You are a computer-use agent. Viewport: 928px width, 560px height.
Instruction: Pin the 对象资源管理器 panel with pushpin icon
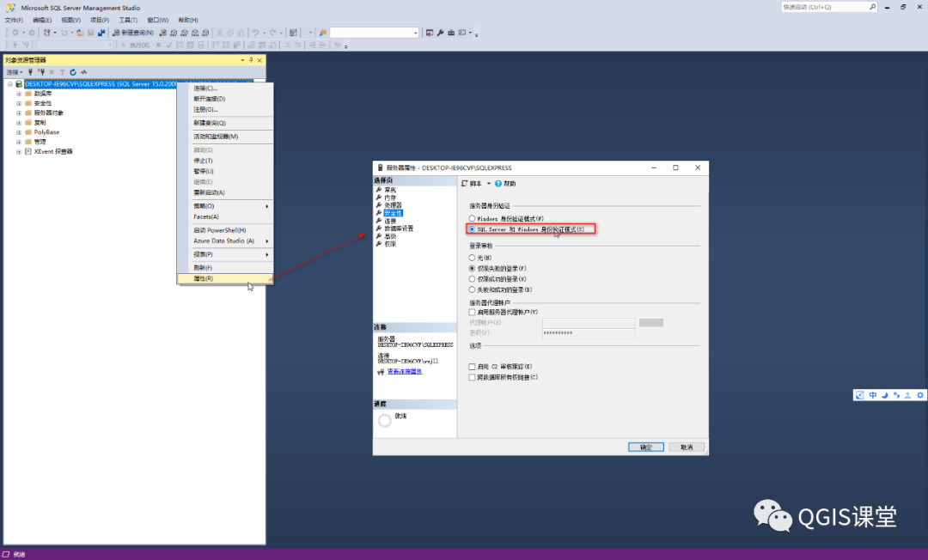pyautogui.click(x=251, y=60)
